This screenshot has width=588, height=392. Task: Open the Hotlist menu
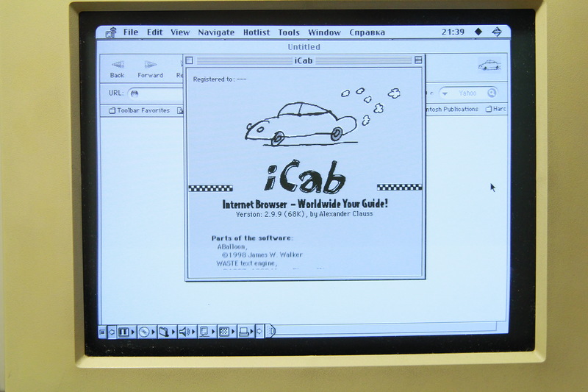pos(257,32)
